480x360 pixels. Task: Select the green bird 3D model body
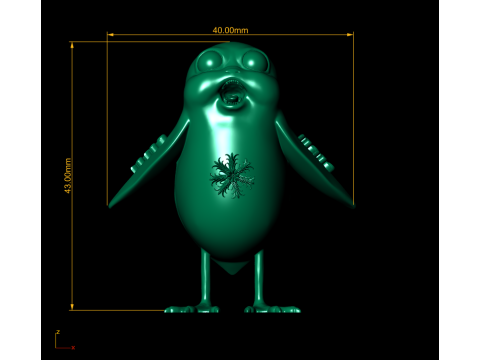232,178
